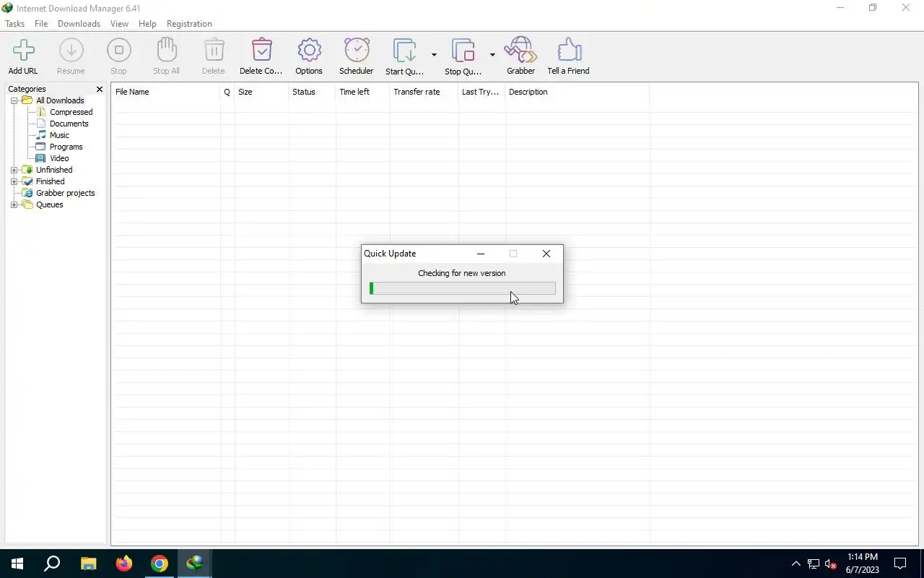Open the notification center icon
924x578 pixels.
click(900, 564)
